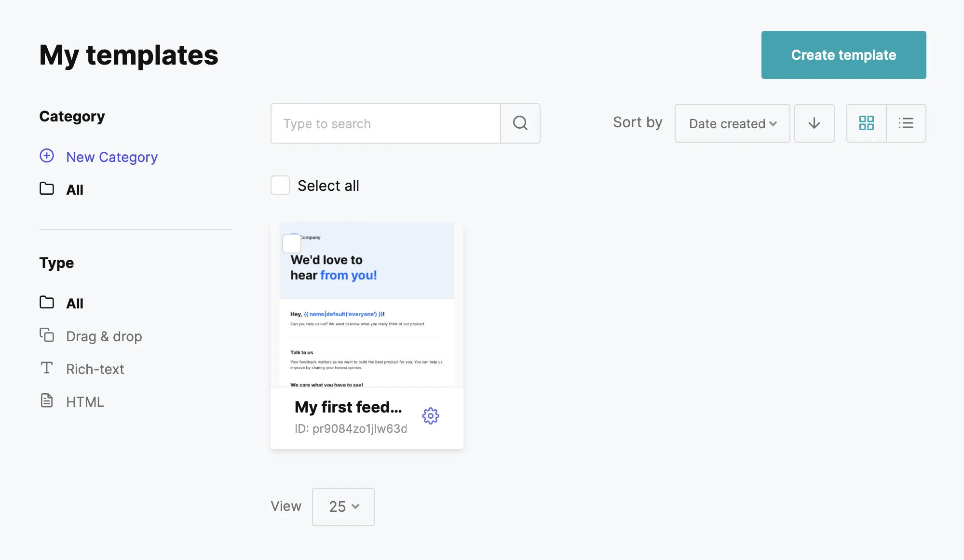Switch to list view layout
This screenshot has width=964, height=560.
pos(906,123)
